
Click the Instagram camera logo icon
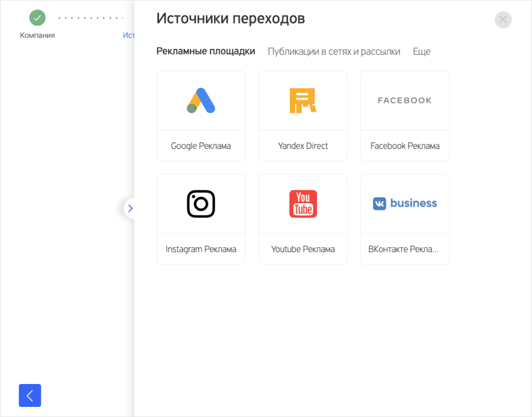coord(201,204)
